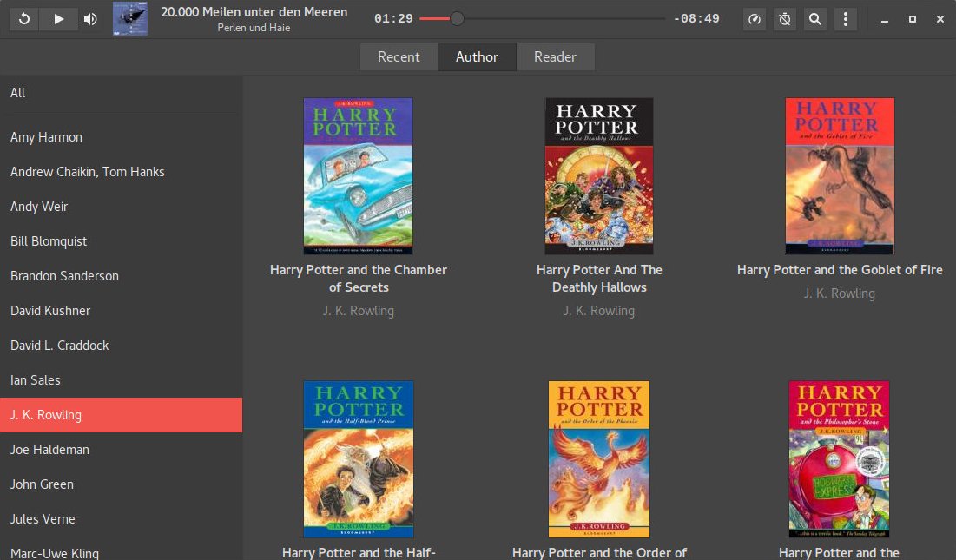The image size is (956, 560).
Task: Select Ian Sales in the author list
Action: [121, 380]
